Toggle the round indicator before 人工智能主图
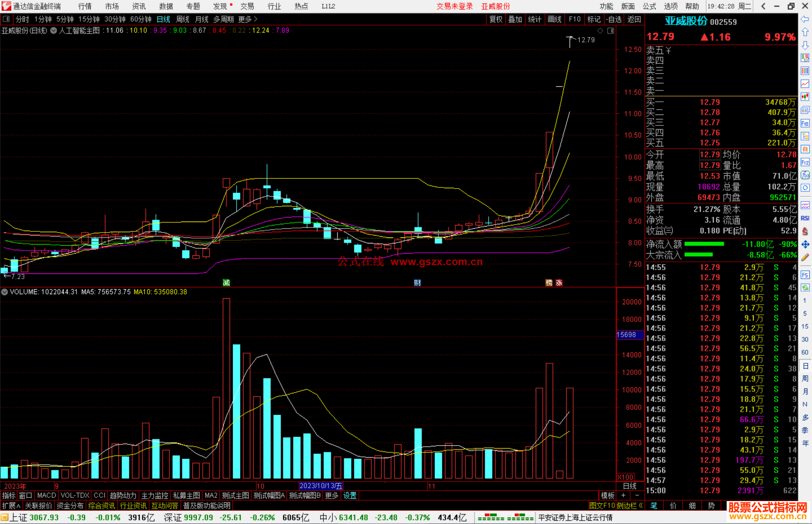The height and width of the screenshot is (524, 812). [x=54, y=30]
